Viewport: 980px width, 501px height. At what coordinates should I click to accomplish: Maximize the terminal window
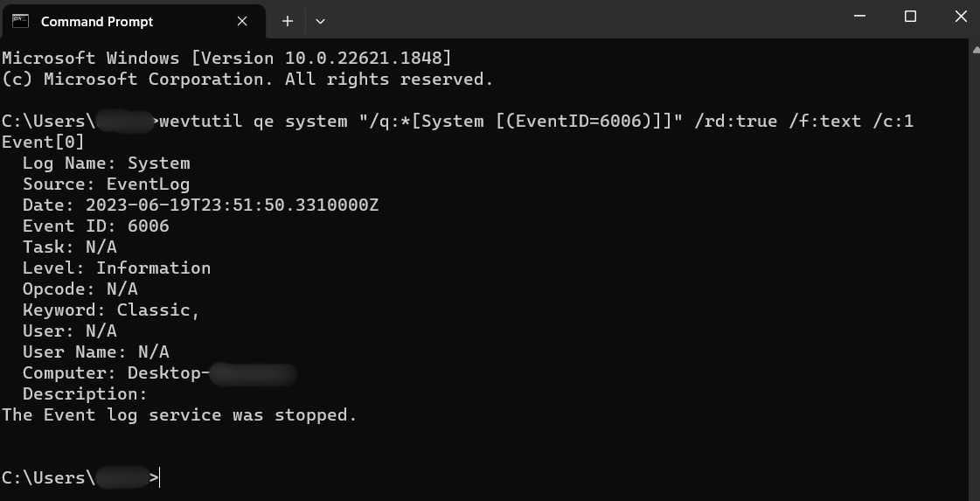(x=910, y=17)
